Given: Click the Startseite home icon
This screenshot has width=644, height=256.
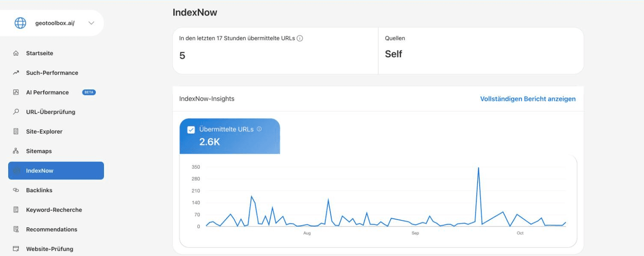Looking at the screenshot, I should click(x=16, y=54).
